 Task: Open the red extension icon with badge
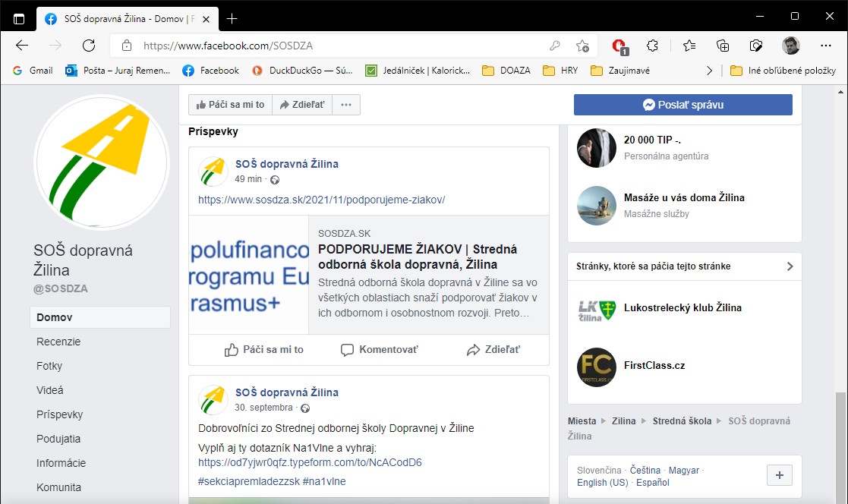619,46
